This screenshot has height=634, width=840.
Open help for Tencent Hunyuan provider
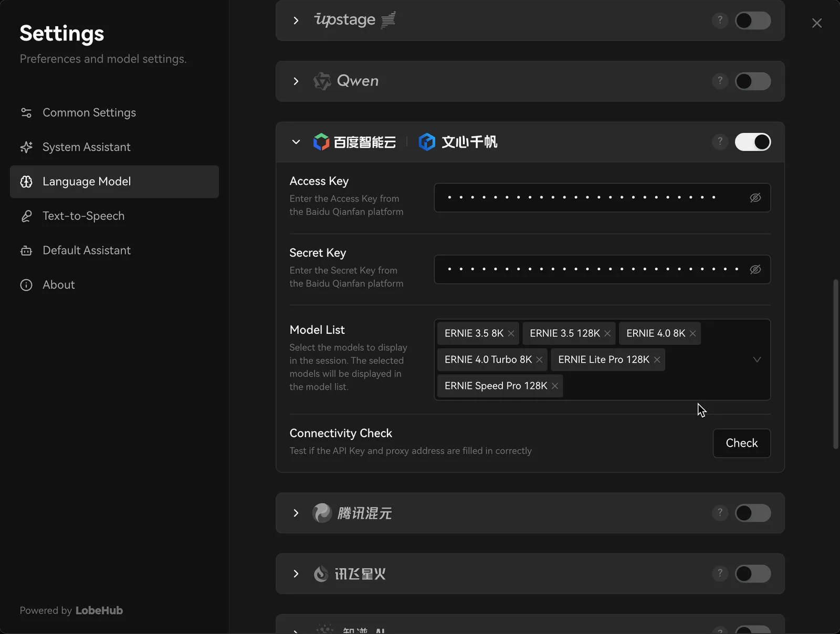coord(720,513)
